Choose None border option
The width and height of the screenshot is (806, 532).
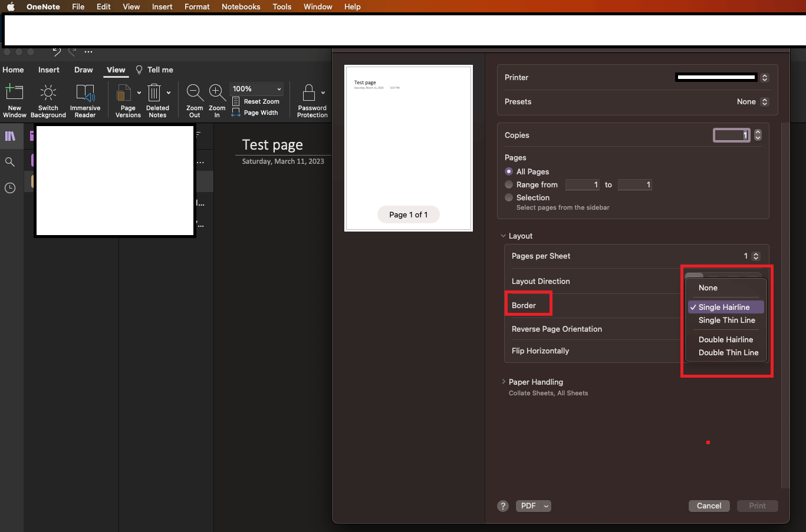coord(726,288)
